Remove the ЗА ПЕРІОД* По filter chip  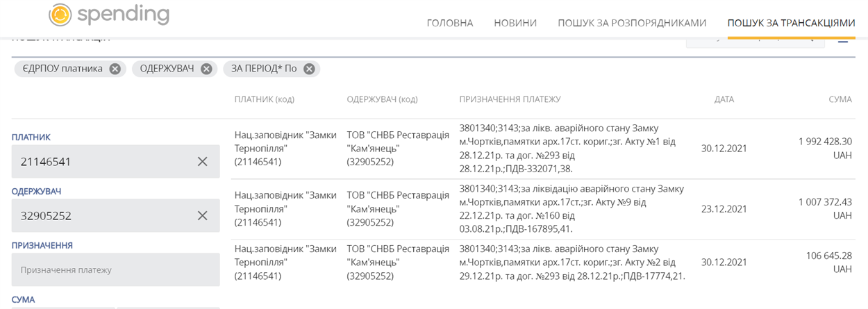click(309, 69)
